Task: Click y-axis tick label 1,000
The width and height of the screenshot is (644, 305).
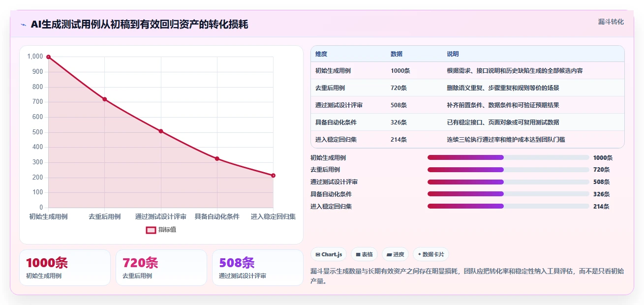Action: click(35, 57)
